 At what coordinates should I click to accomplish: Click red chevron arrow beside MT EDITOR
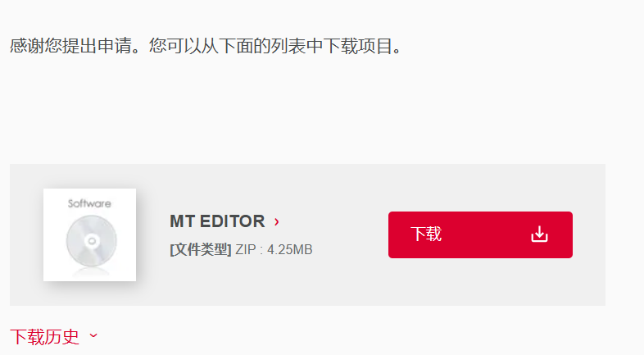click(x=277, y=222)
